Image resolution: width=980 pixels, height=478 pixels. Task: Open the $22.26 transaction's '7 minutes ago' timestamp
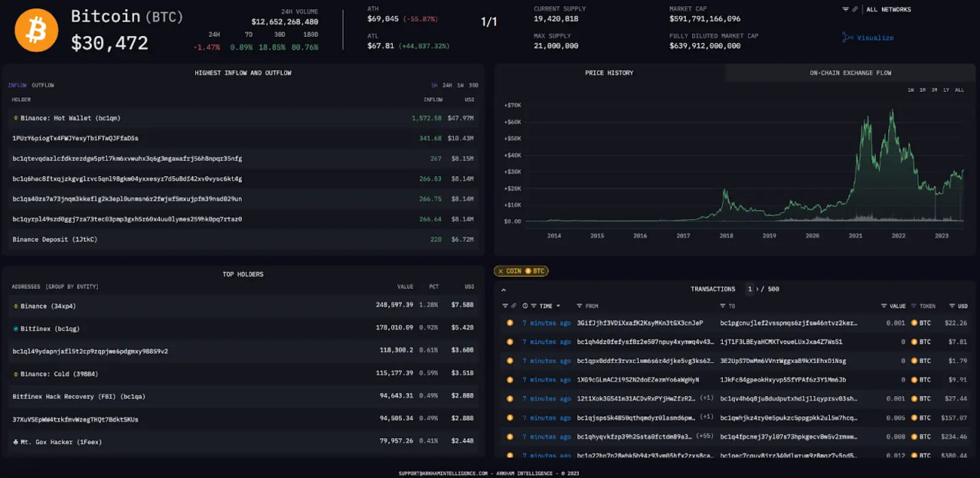click(546, 322)
